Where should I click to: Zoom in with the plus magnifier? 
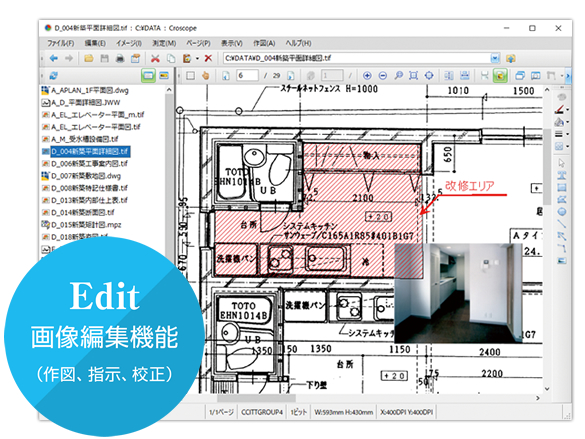coord(367,76)
